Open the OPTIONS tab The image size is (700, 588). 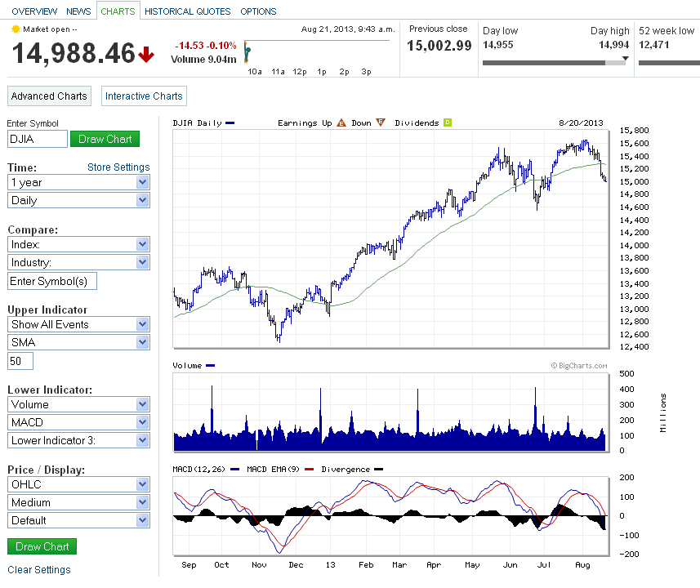[258, 11]
